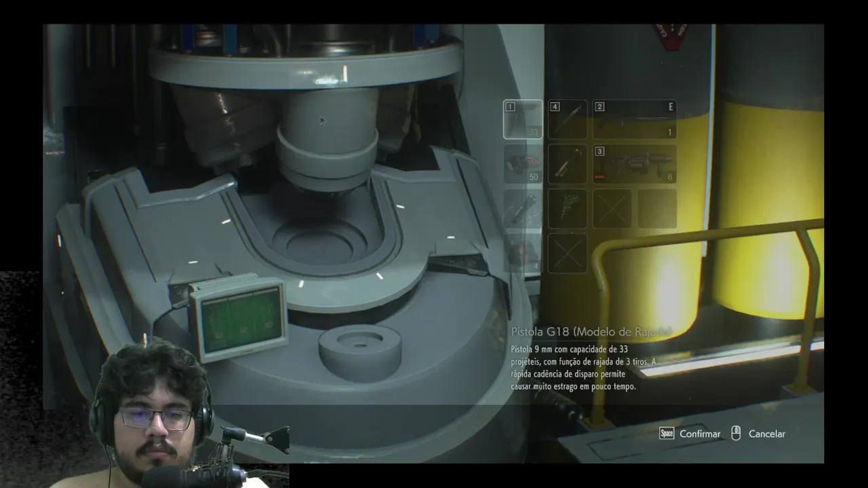Click the mouse icon beside Cancelar
The height and width of the screenshot is (488, 868).
click(736, 434)
